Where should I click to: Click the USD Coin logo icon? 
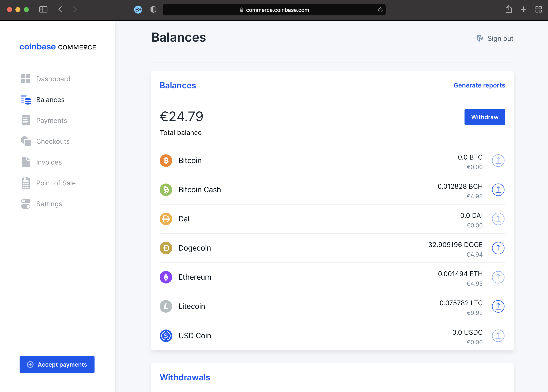coord(166,336)
